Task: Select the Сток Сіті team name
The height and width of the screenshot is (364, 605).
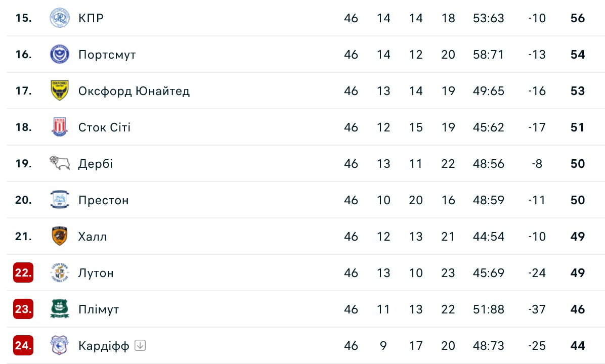Action: pos(104,127)
